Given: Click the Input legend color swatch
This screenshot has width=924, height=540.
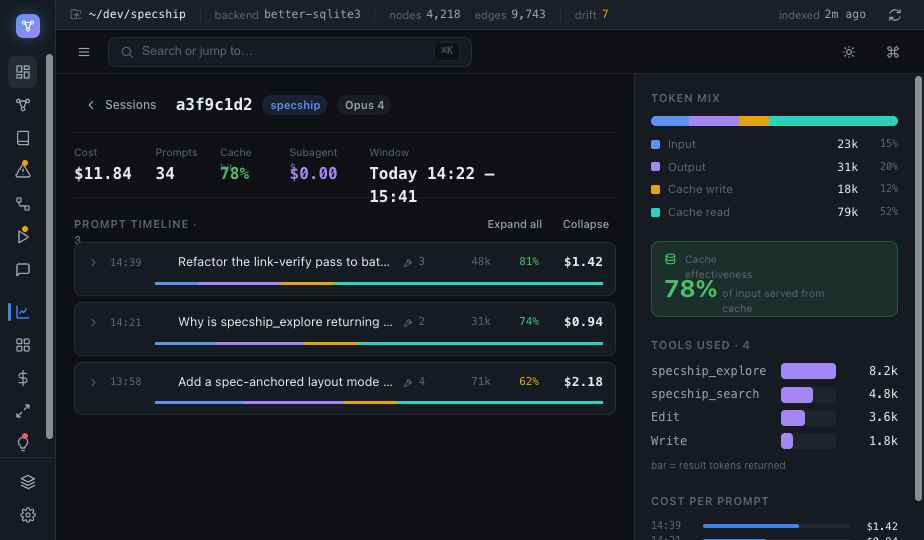Looking at the screenshot, I should tap(655, 144).
